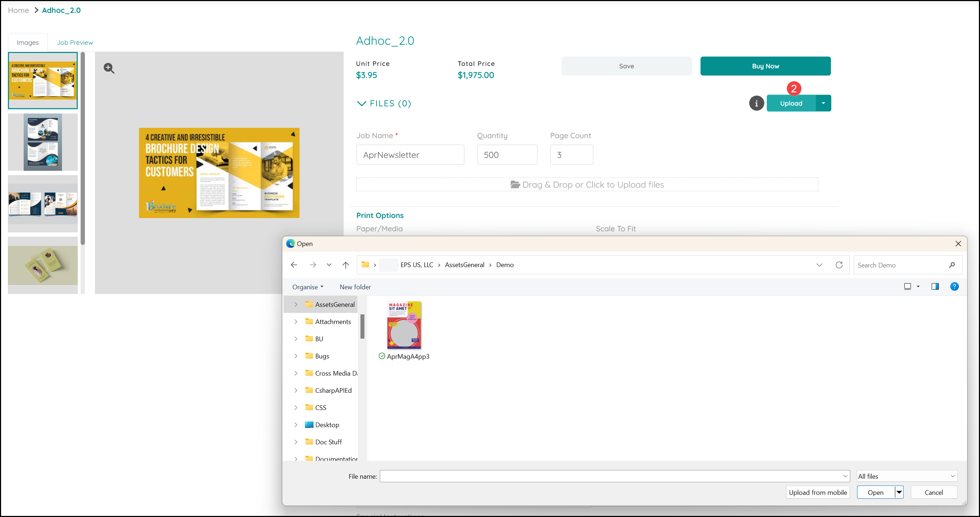Click the Home breadcrumb link

tap(18, 10)
